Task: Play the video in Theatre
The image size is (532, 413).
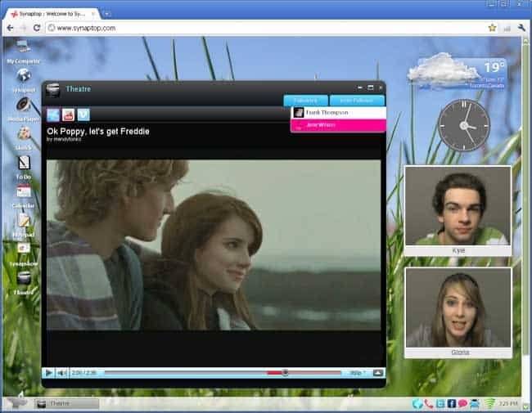Action: [x=48, y=373]
